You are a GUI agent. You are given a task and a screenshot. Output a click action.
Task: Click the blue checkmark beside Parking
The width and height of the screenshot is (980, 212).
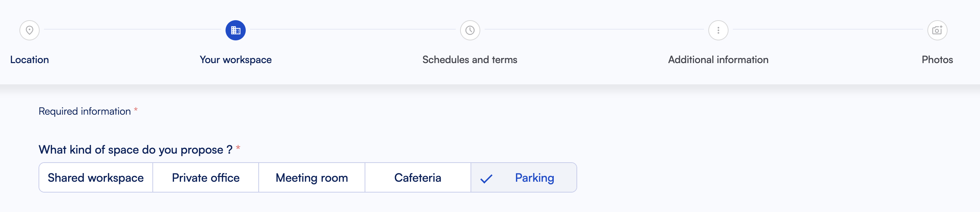pos(486,178)
